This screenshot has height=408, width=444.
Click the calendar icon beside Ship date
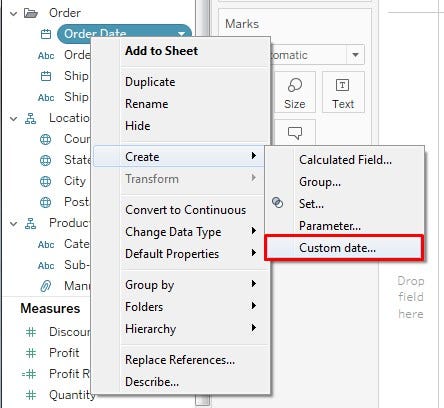point(46,76)
